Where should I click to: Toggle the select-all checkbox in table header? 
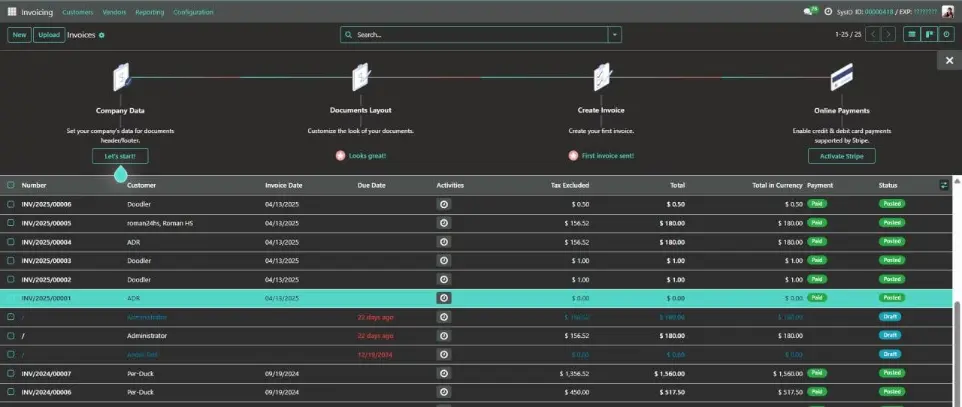point(11,185)
